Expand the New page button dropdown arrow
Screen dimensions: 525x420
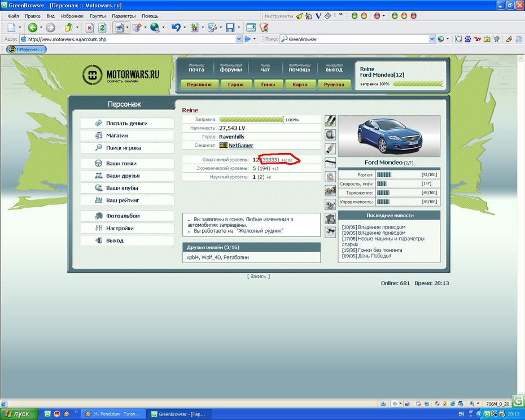click(x=20, y=28)
